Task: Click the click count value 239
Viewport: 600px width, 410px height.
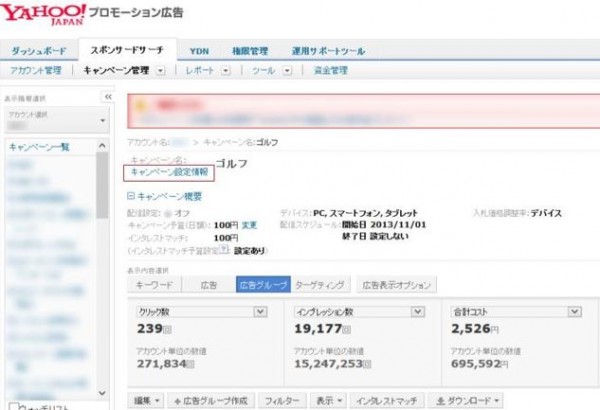Action: pos(150,329)
